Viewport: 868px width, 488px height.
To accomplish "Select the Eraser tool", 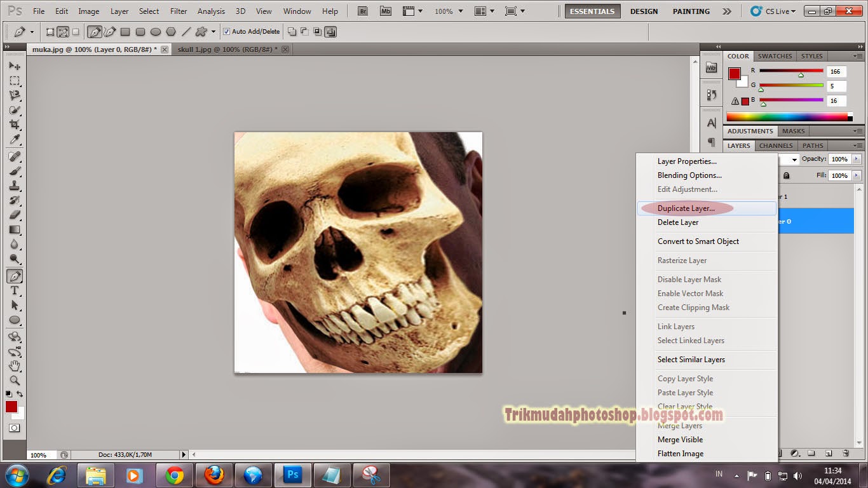I will tap(15, 215).
